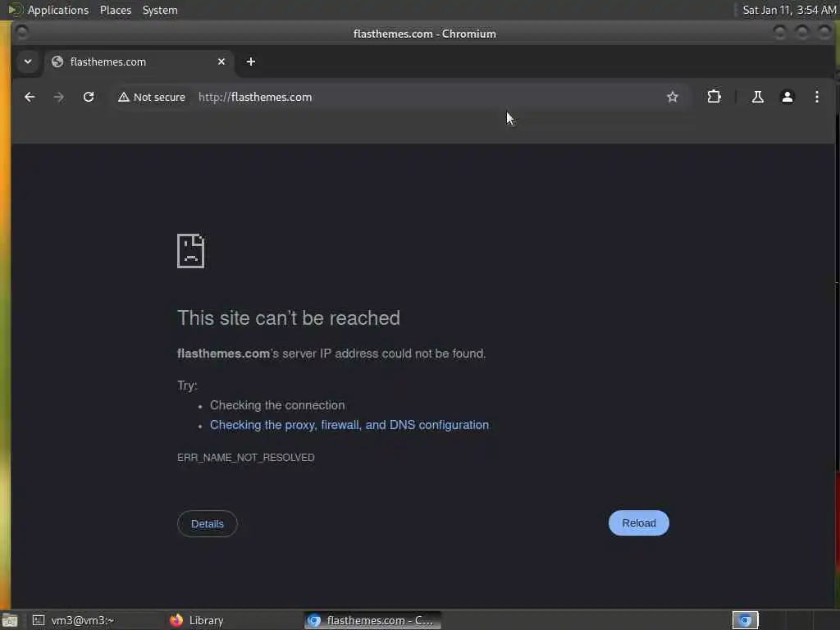Open the Applications menu
The width and height of the screenshot is (840, 630).
58,10
